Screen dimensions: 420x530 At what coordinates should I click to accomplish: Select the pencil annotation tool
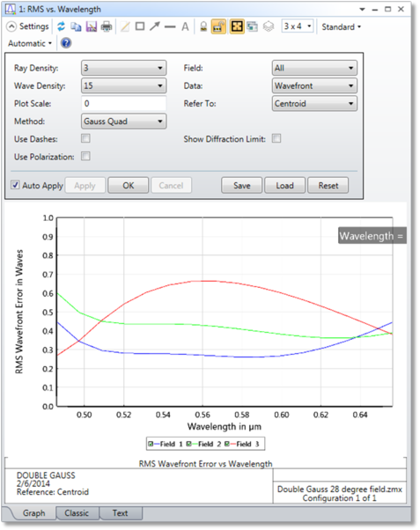pyautogui.click(x=125, y=26)
